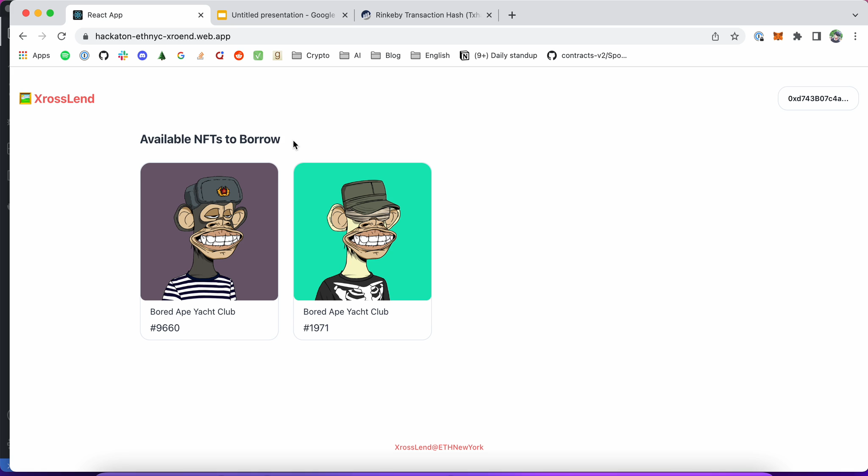This screenshot has width=868, height=476.
Task: Expand the Crypto bookmarks folder
Action: [x=311, y=56]
